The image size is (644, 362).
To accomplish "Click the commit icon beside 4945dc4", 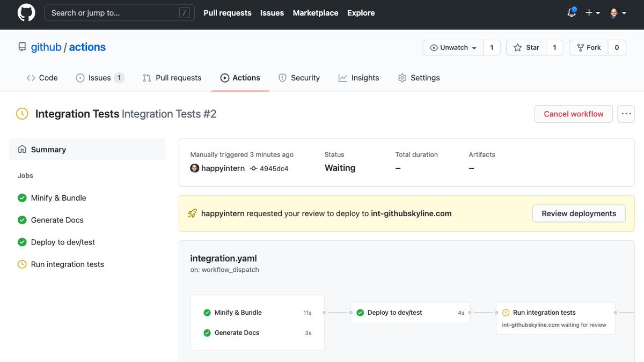I will [x=253, y=168].
